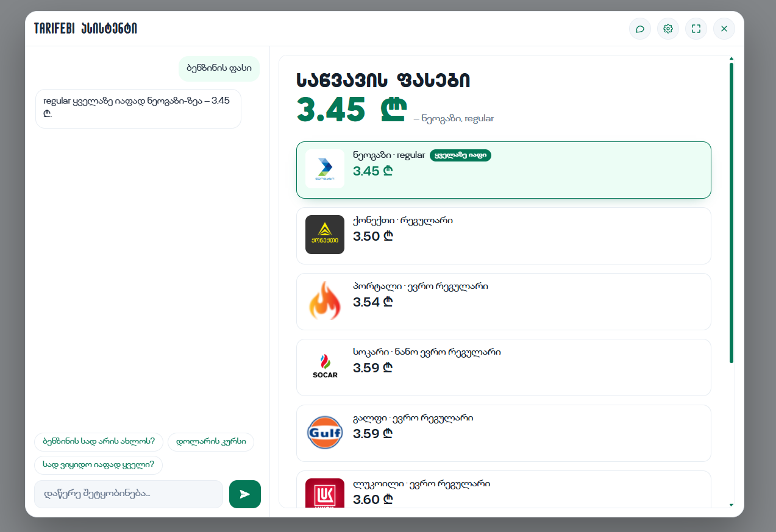Click label ლუკოილი · ევრო რეგულარი
The width and height of the screenshot is (776, 532).
[422, 484]
